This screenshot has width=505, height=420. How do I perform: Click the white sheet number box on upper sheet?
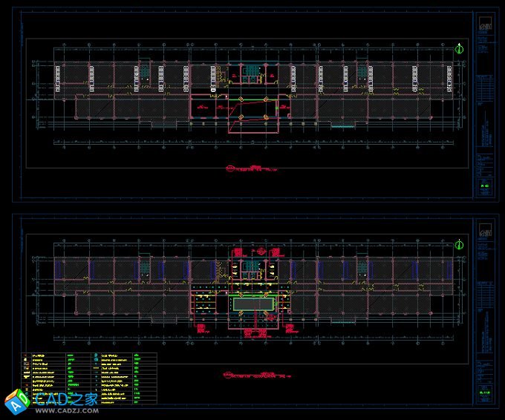(x=483, y=187)
